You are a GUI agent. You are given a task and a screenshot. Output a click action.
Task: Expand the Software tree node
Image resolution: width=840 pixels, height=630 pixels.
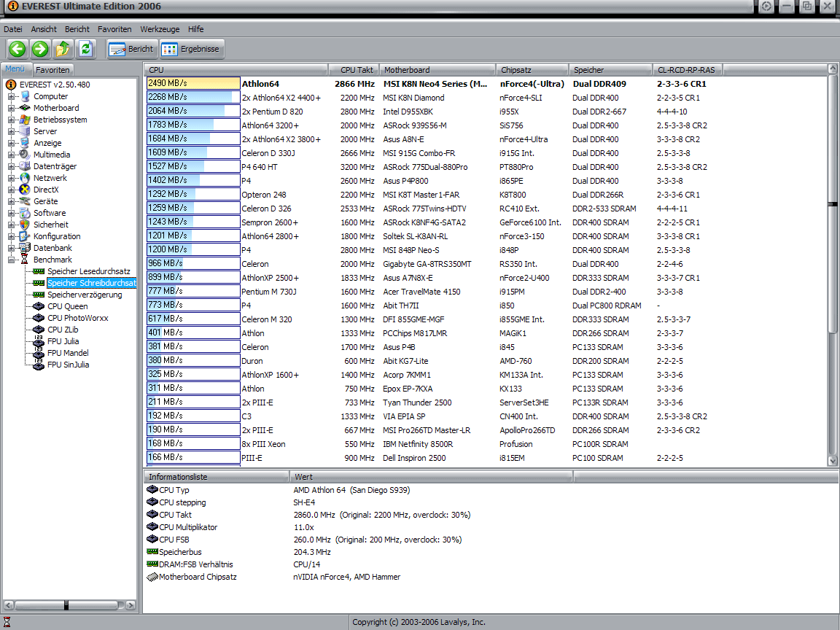[11, 213]
